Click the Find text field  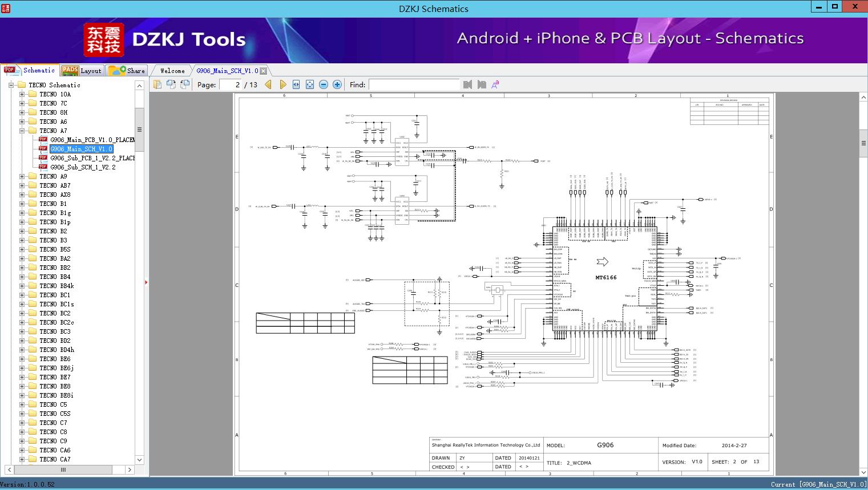pos(414,84)
